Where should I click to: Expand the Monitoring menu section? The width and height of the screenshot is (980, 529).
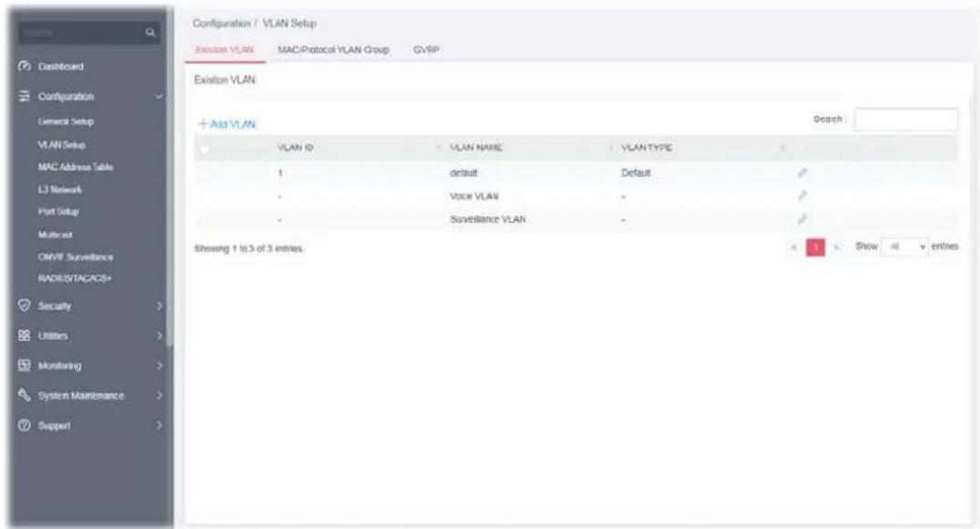(x=158, y=365)
